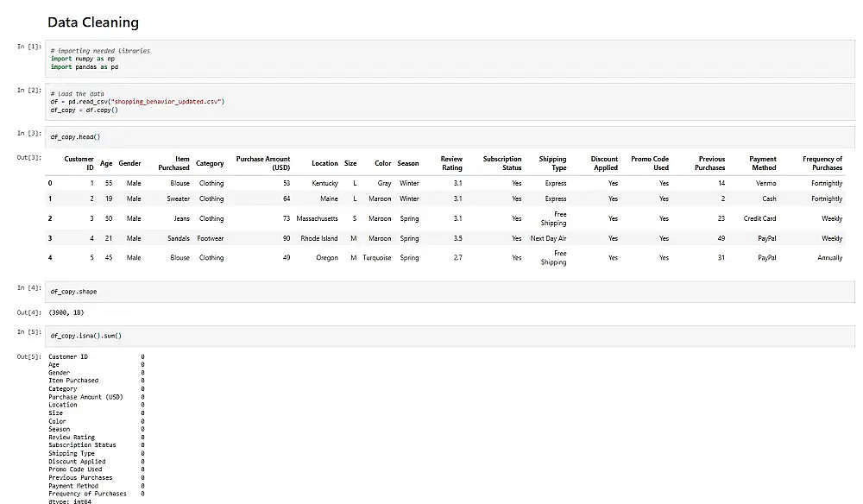Select the df_copy.isna().sum() cell

pyautogui.click(x=450, y=336)
